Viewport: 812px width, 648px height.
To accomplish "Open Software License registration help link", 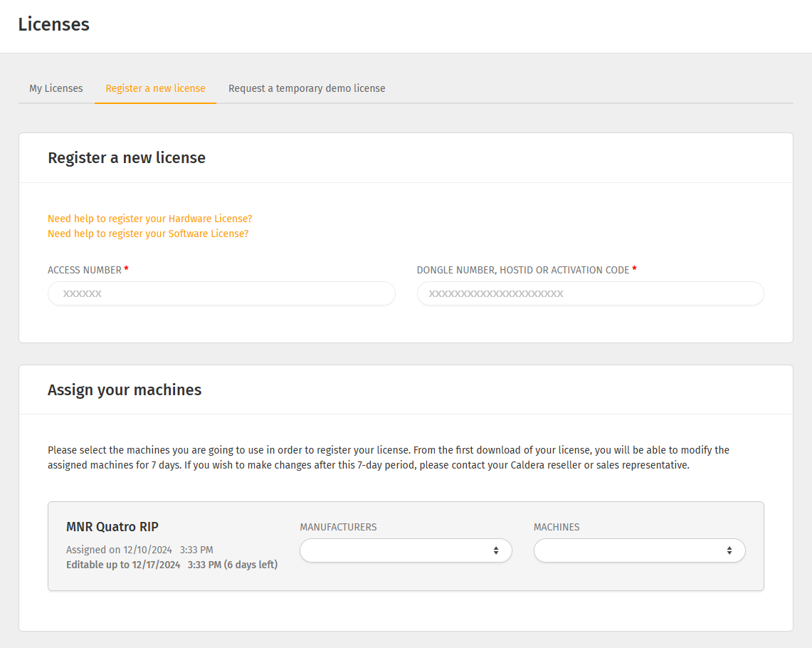I will click(148, 234).
